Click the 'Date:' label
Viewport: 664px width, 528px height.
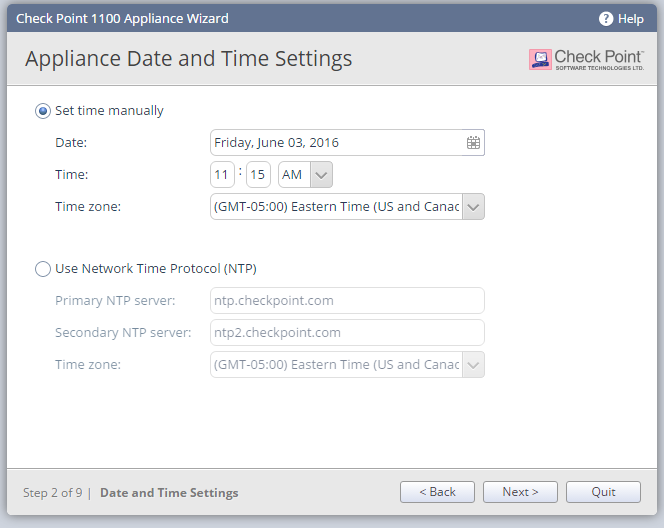[x=71, y=143]
